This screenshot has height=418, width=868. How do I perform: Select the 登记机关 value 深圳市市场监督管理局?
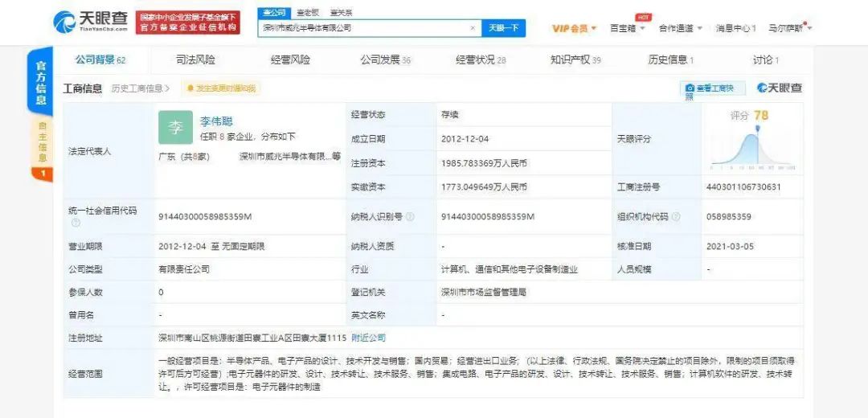pos(483,292)
